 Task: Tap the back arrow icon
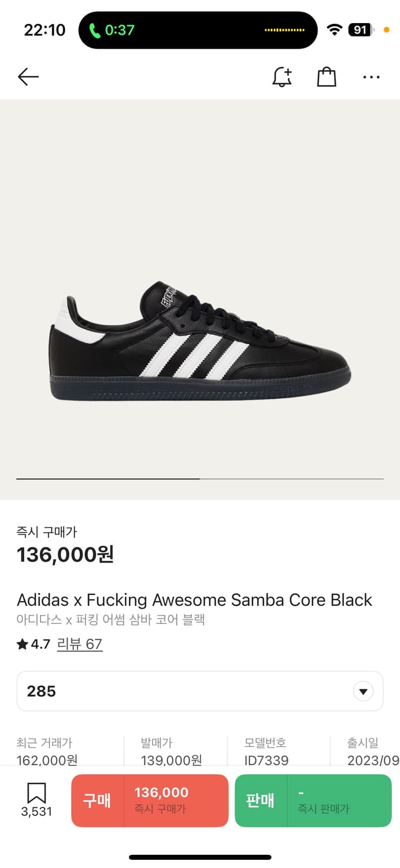[x=28, y=77]
